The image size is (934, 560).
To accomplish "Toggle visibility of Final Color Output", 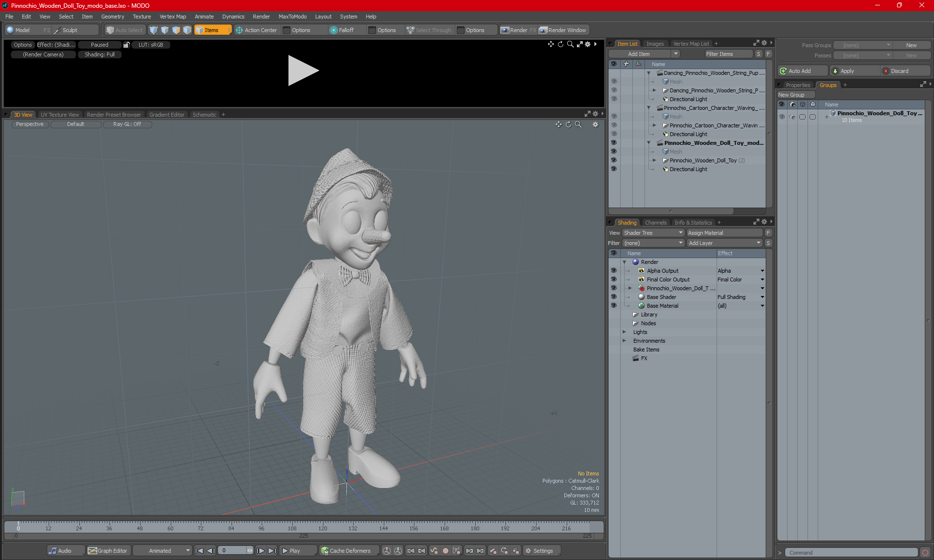I will (613, 280).
